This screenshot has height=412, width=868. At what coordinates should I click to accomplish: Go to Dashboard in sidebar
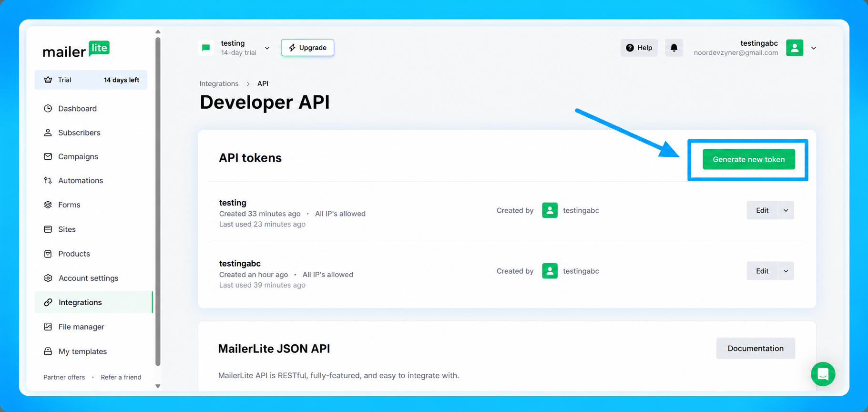coord(77,108)
